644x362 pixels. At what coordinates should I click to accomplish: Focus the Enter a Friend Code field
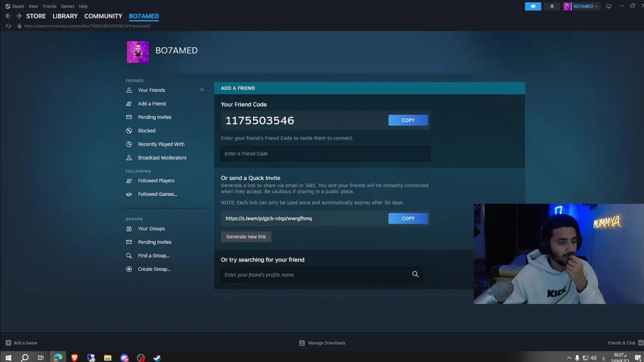[326, 153]
